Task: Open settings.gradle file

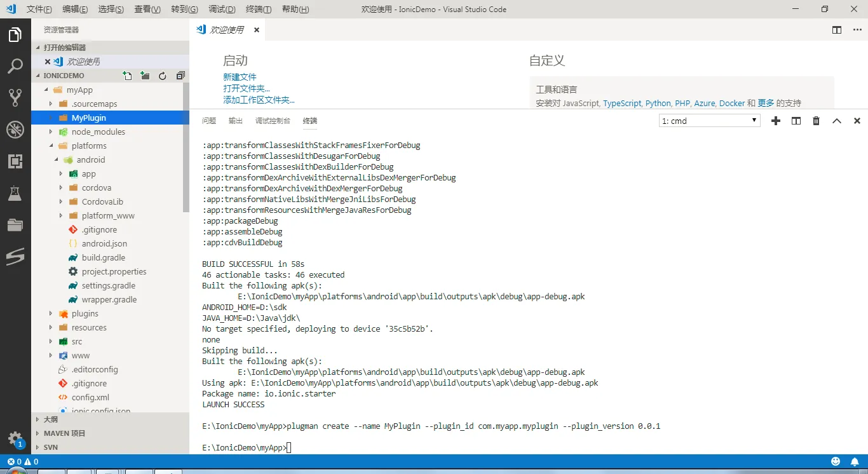Action: [110, 285]
